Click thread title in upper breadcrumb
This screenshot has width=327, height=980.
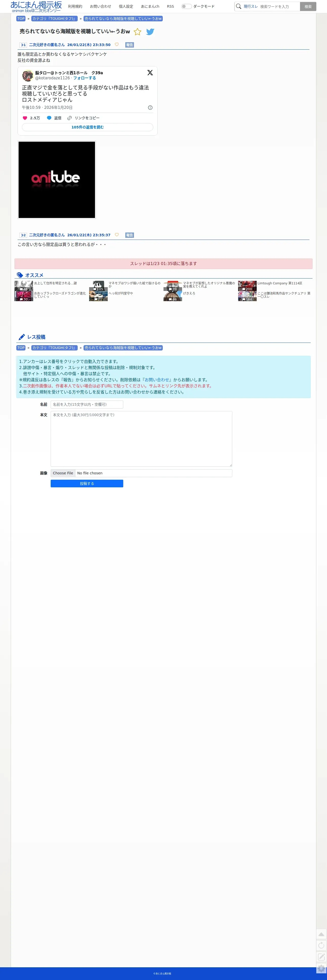pyautogui.click(x=123, y=19)
